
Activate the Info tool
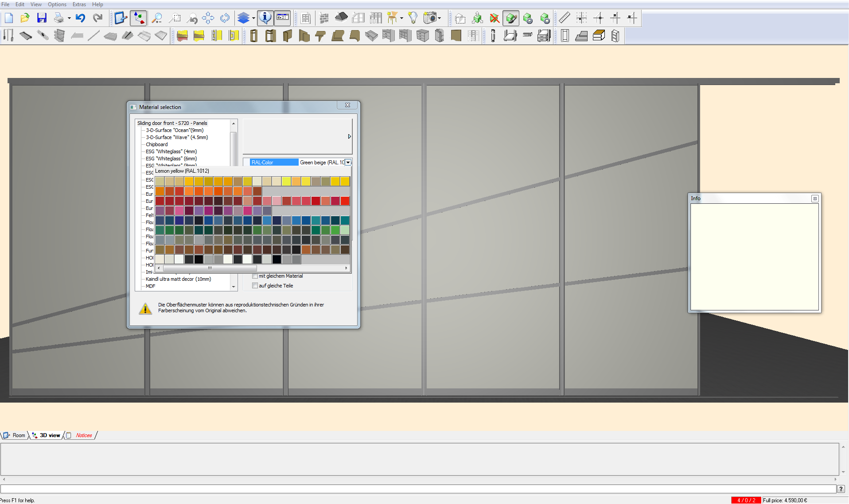(x=265, y=18)
